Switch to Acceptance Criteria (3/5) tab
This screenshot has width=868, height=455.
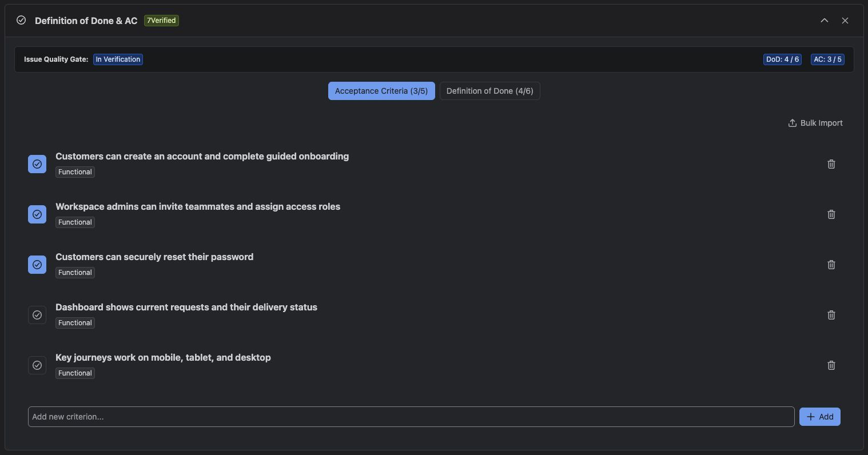point(381,91)
